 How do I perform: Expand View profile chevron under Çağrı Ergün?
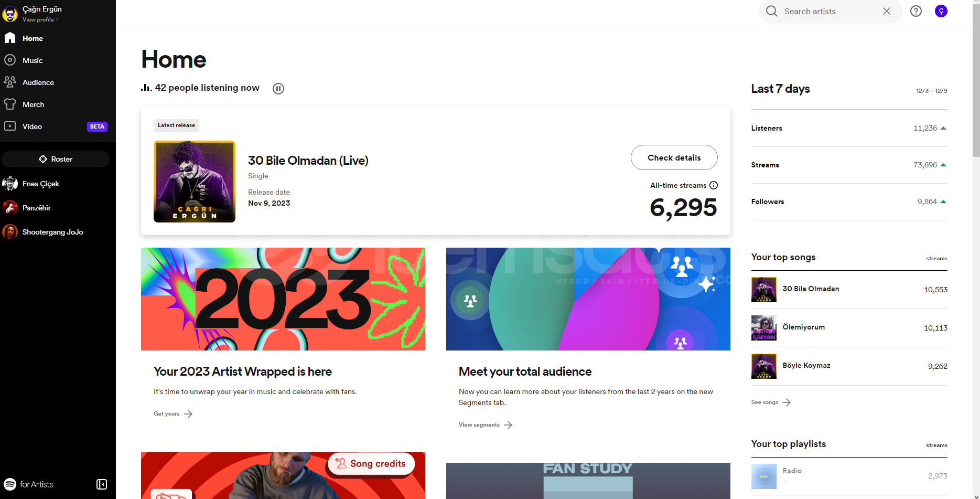tap(57, 20)
